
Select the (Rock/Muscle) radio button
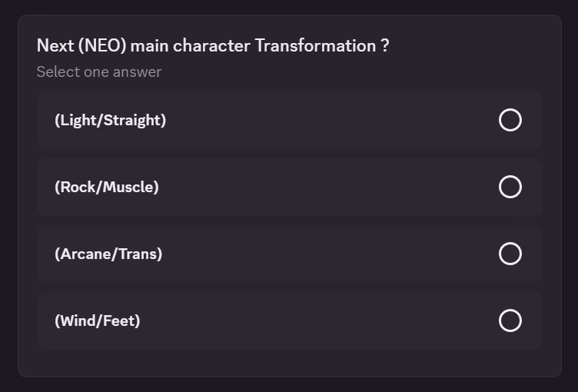pyautogui.click(x=510, y=187)
